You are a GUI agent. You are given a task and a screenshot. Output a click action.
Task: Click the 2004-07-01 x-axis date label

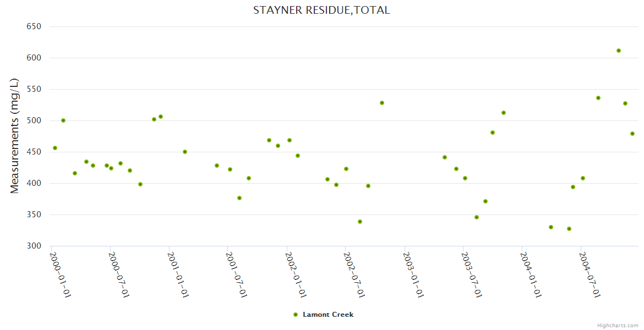[x=590, y=274]
